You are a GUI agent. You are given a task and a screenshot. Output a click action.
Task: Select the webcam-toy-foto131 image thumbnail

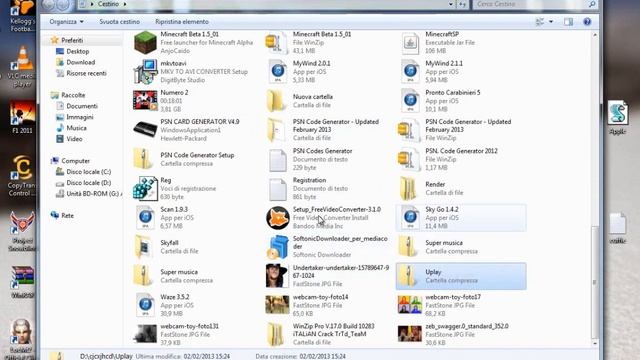coord(145,334)
